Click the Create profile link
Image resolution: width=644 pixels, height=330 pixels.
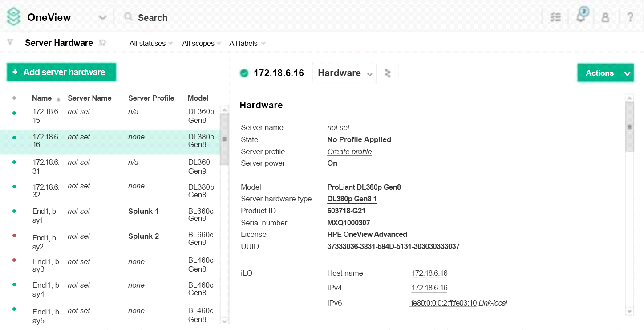pos(349,151)
